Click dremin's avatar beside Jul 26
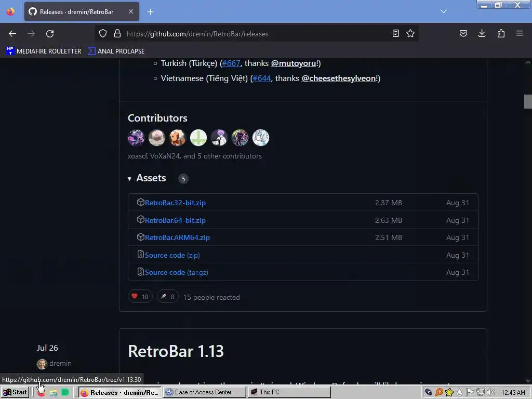This screenshot has width=532, height=399. coord(42,364)
